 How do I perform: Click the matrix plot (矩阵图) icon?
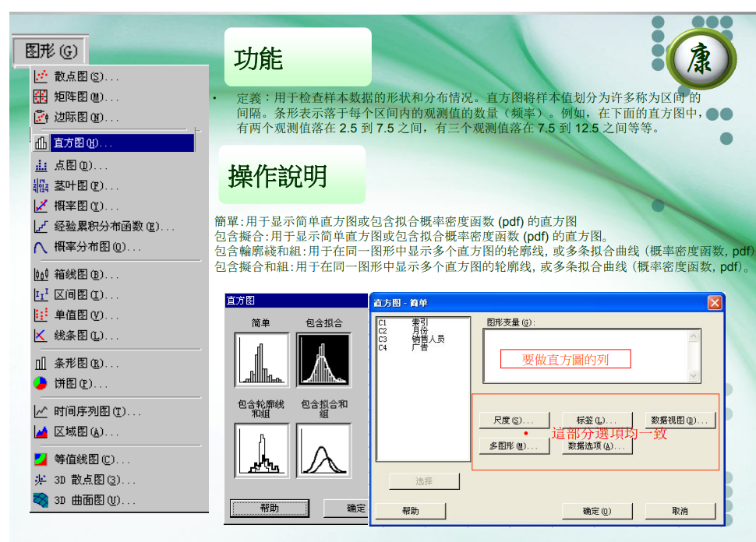41,97
